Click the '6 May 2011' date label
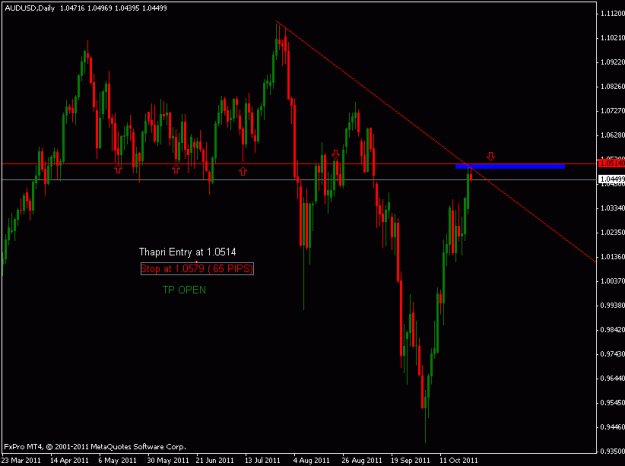The width and height of the screenshot is (625, 466). (x=118, y=460)
